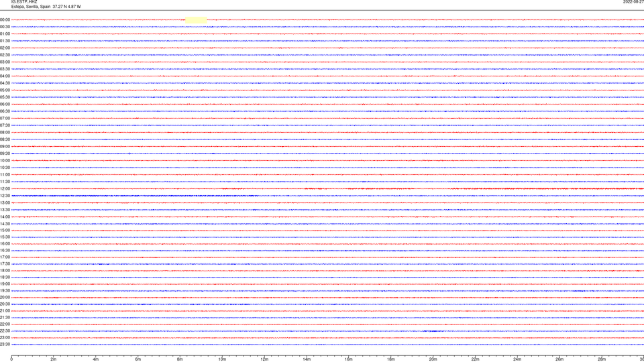Click the '14:30' row label
Viewport: 644px width, 362px height.
(x=5, y=224)
